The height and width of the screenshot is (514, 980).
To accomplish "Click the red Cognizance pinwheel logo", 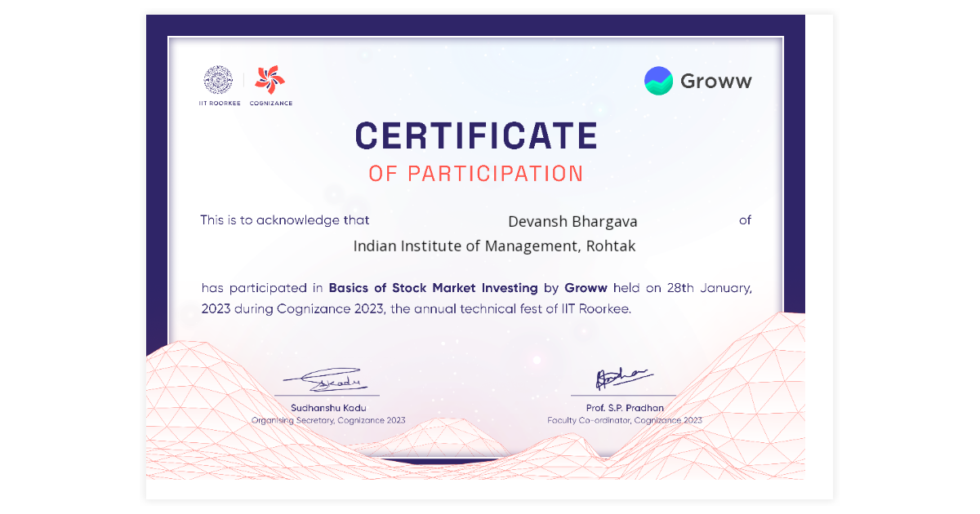I will coord(269,80).
